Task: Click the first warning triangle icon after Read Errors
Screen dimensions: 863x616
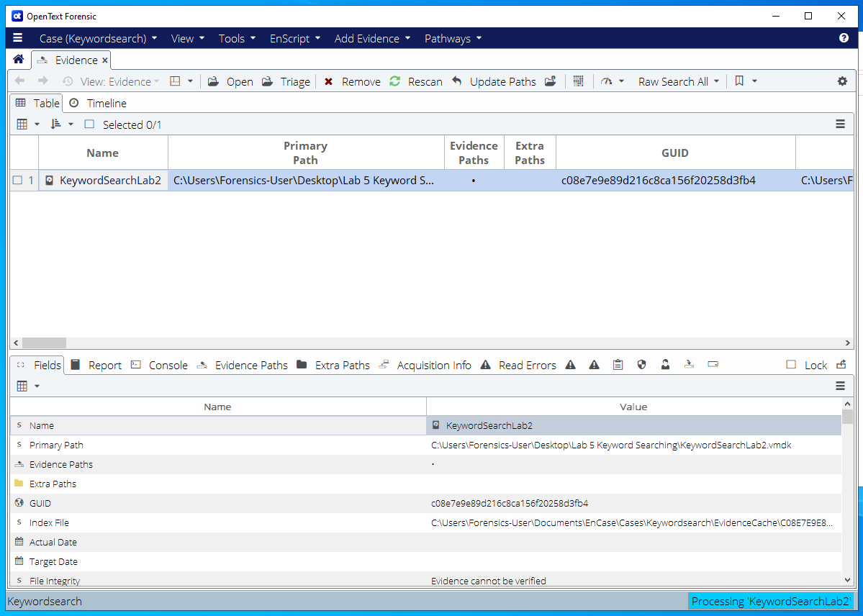Action: click(571, 364)
